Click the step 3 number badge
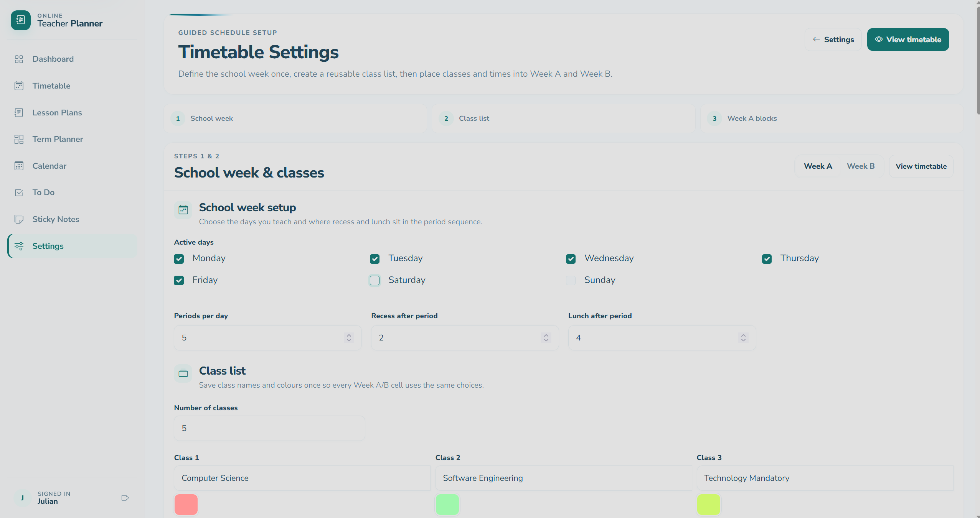Screen dimensions: 980x518 (x=714, y=118)
